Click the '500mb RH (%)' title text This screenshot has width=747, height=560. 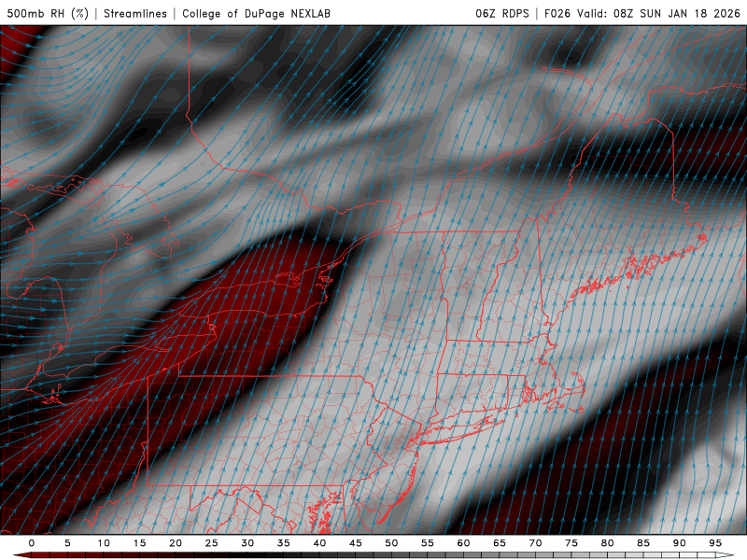pyautogui.click(x=48, y=13)
